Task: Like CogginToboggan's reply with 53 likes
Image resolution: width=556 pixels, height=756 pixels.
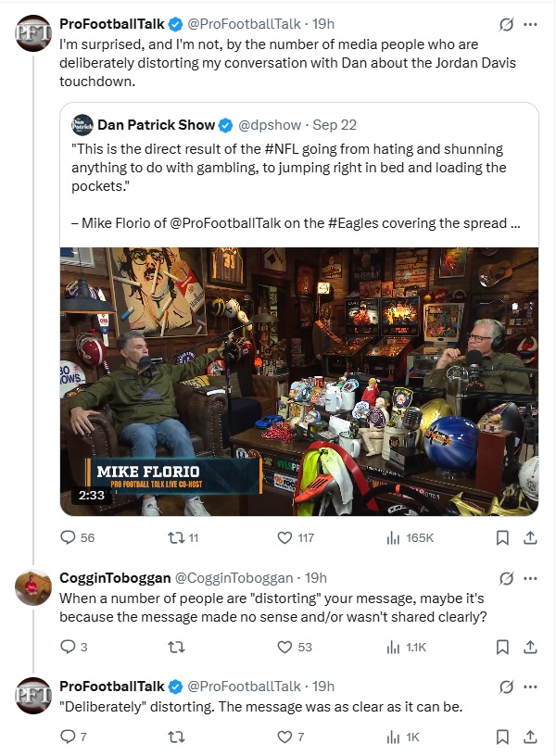Action: click(285, 647)
